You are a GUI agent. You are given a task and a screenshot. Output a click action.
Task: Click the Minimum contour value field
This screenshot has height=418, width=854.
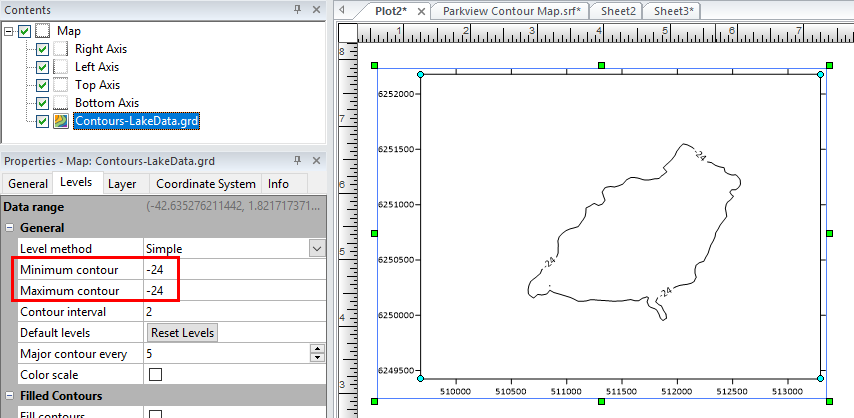[235, 270]
